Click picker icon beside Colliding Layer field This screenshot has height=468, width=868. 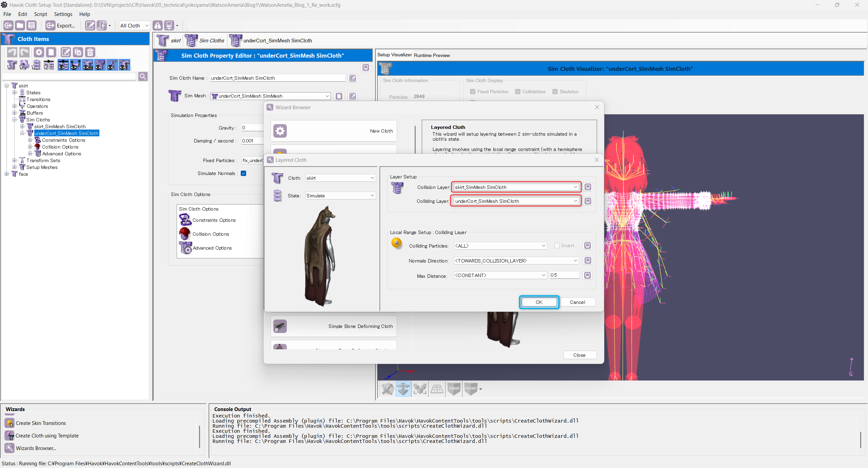pos(588,201)
